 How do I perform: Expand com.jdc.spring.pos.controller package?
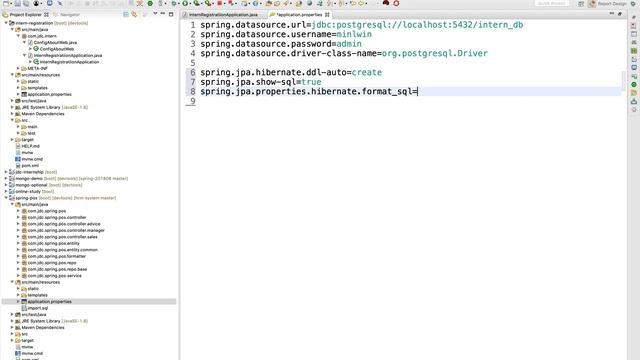(x=18, y=218)
